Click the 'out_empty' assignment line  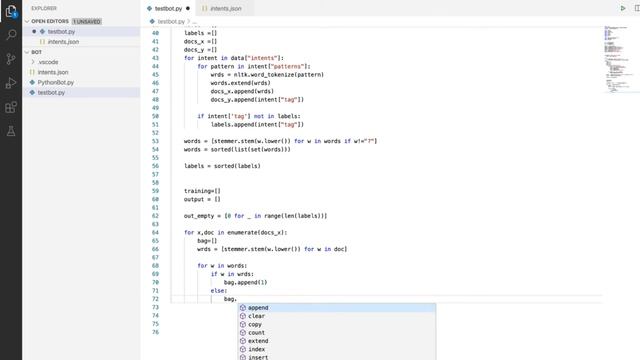[255, 216]
